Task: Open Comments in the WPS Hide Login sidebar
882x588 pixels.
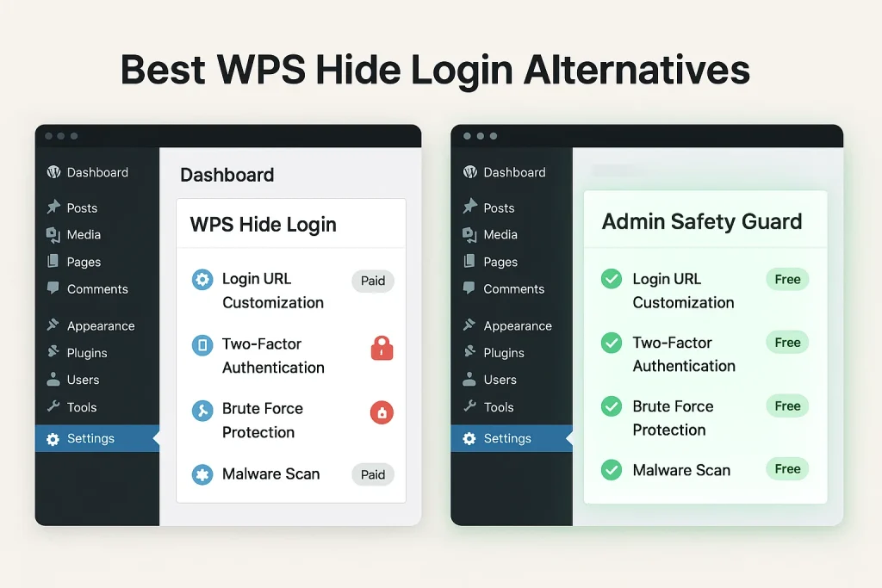Action: tap(96, 289)
